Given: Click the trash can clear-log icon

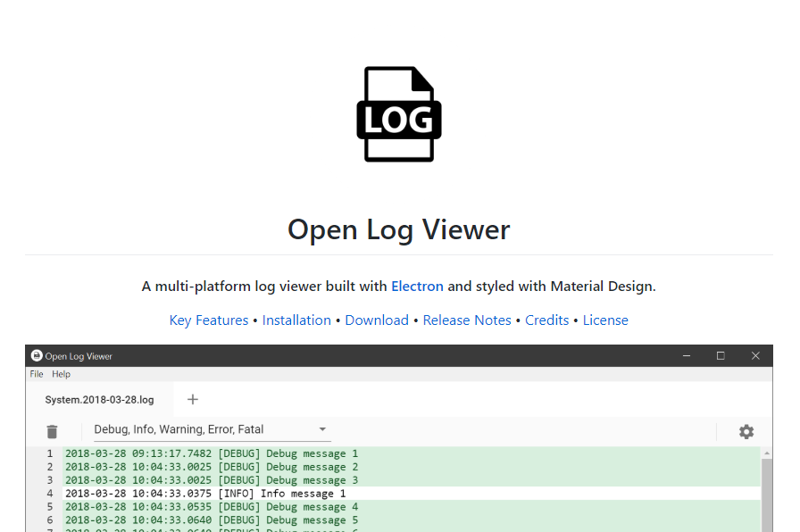Looking at the screenshot, I should click(x=52, y=431).
